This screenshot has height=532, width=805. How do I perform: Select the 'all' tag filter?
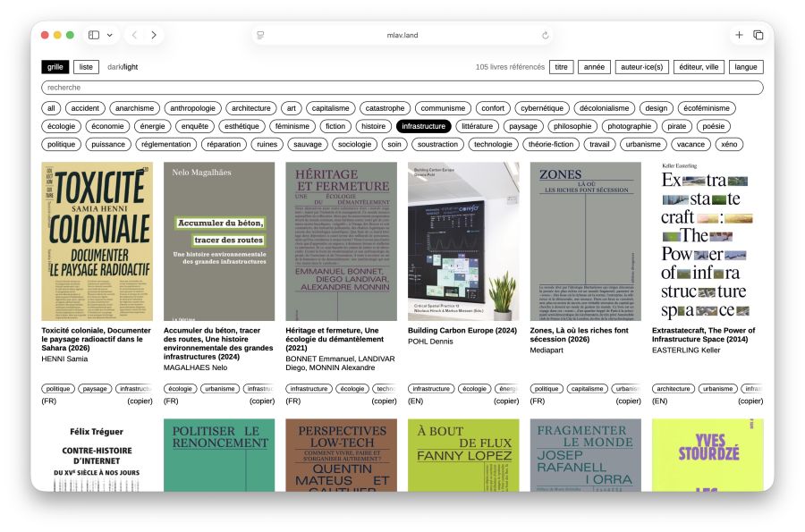point(51,108)
